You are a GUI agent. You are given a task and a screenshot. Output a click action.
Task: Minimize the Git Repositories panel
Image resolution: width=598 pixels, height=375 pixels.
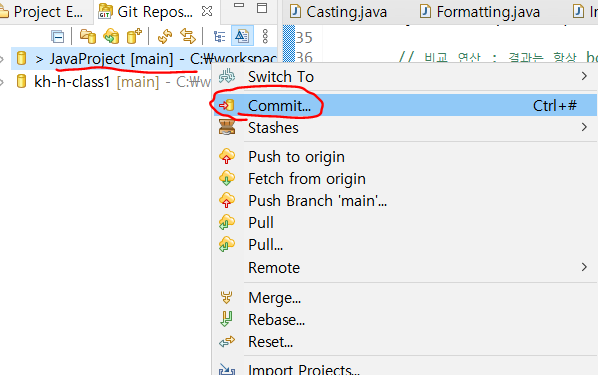pyautogui.click(x=239, y=5)
